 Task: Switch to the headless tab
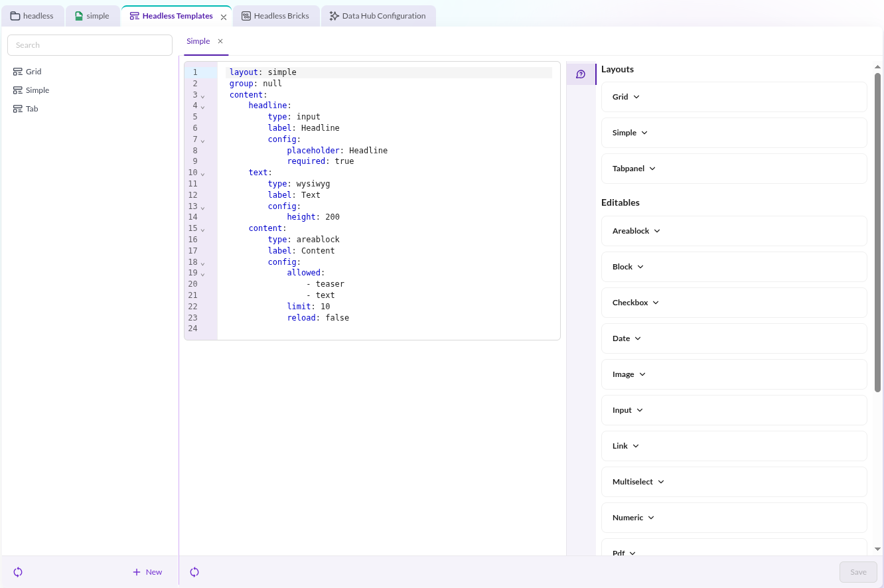point(33,16)
